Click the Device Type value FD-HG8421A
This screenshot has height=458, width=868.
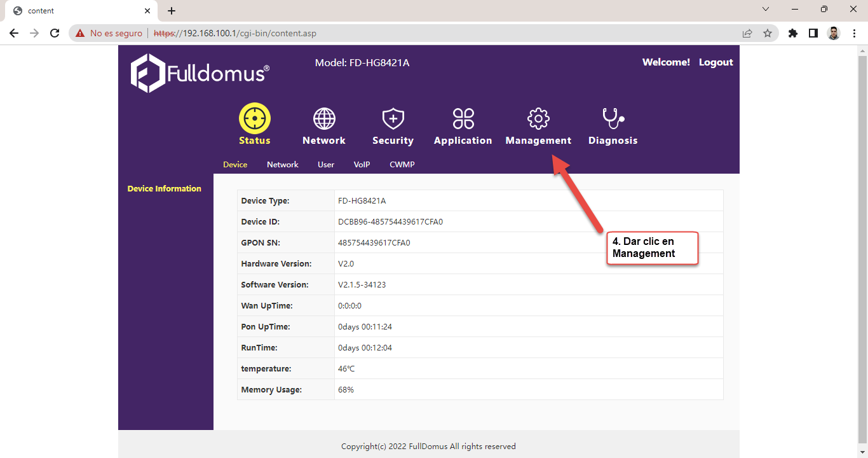click(362, 200)
